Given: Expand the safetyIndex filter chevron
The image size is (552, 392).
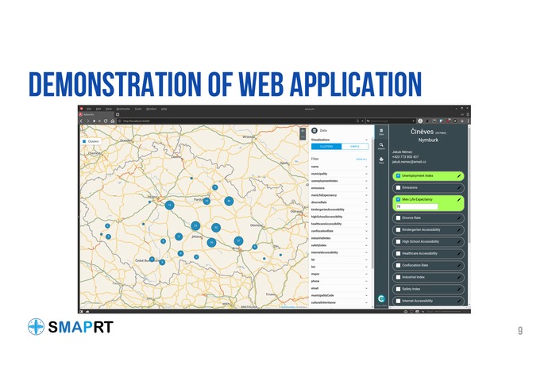Looking at the screenshot, I should tap(366, 245).
